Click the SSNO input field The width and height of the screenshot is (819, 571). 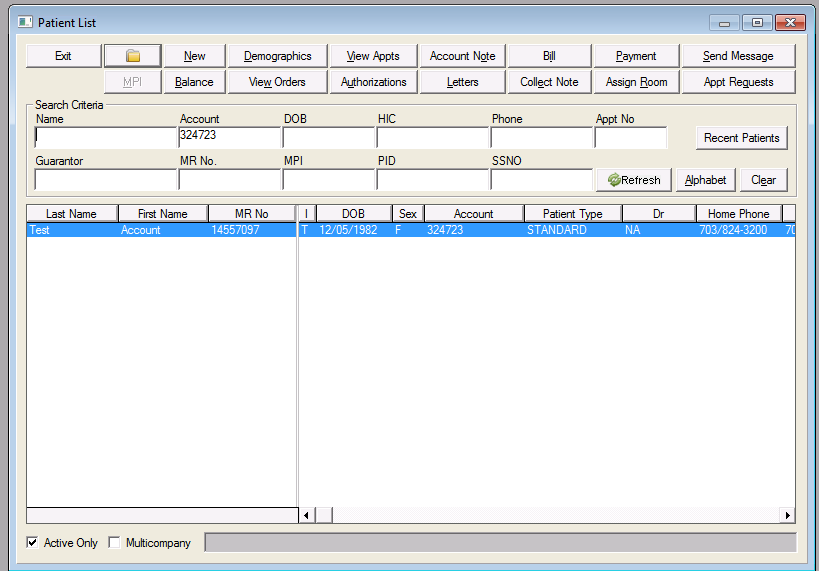tap(541, 180)
